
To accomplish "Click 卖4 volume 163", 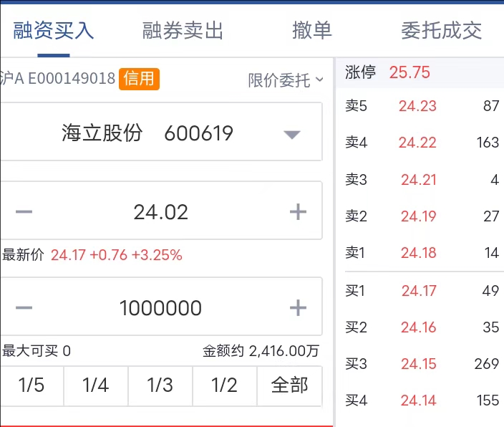I will point(488,143).
